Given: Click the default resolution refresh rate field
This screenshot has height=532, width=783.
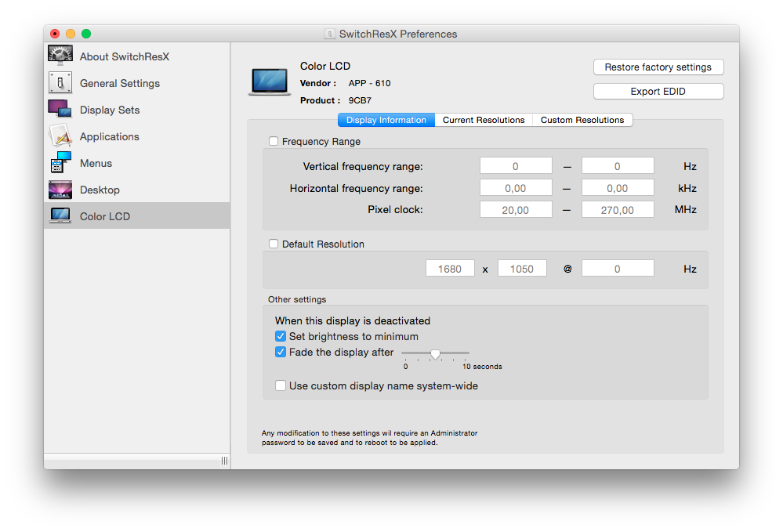Looking at the screenshot, I should pyautogui.click(x=618, y=269).
